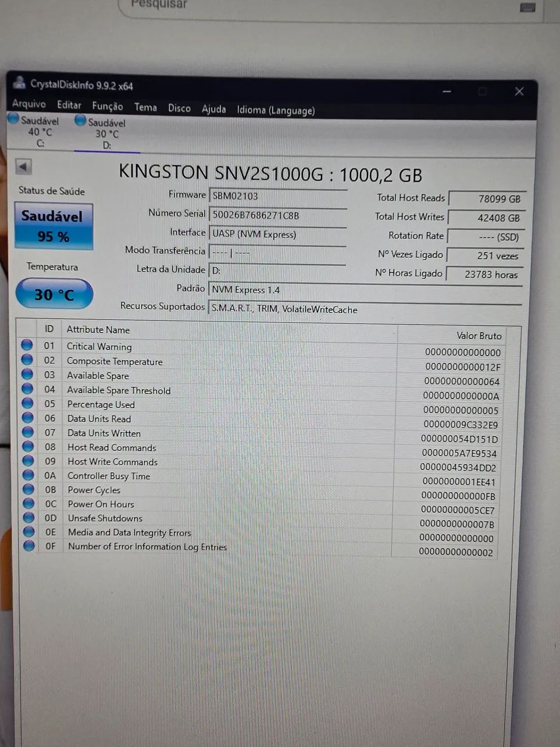Screen dimensions: 560x747
Task: Select the Composite Temperature attribute row
Action: (x=261, y=364)
